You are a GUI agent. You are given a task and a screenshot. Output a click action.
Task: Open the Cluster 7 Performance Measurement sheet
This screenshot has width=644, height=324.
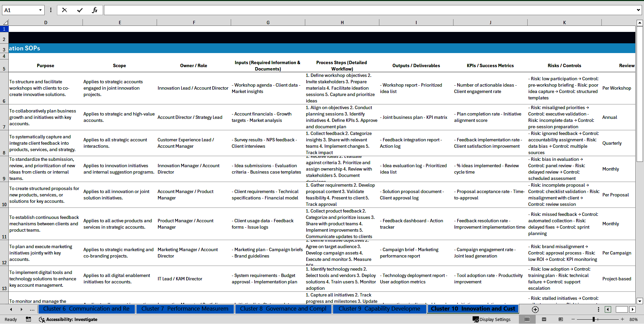click(x=185, y=309)
